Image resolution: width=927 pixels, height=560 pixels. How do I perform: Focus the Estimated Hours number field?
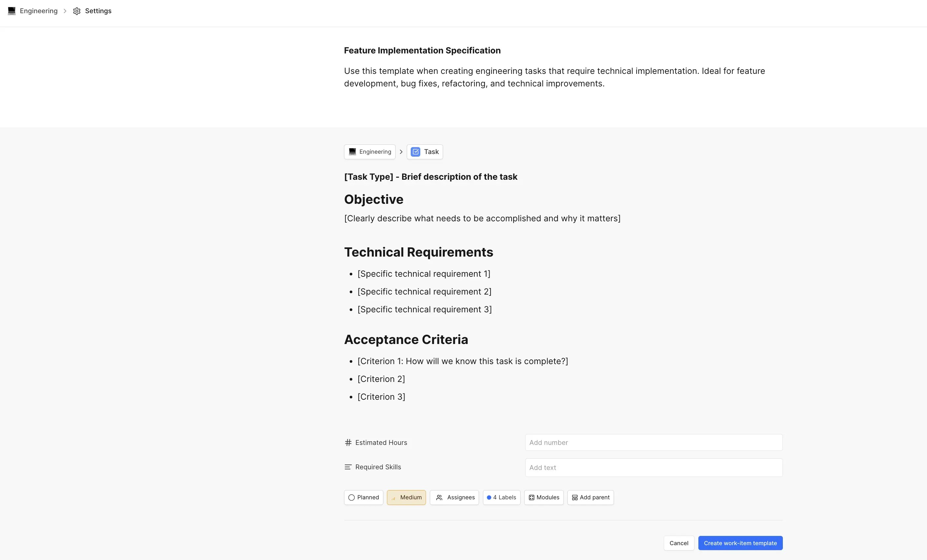[x=654, y=442]
